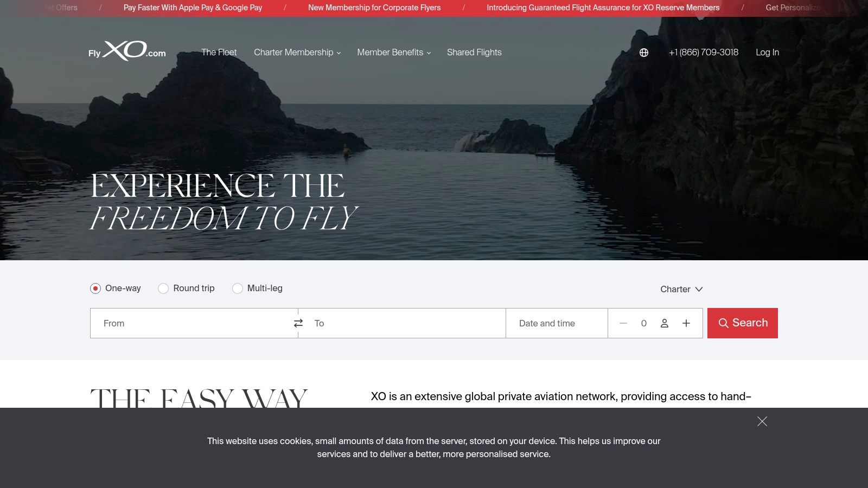Click the Log In link

[767, 53]
